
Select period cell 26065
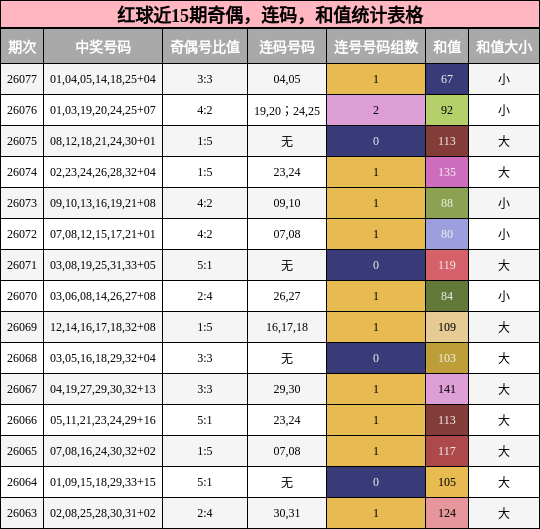pos(22,451)
